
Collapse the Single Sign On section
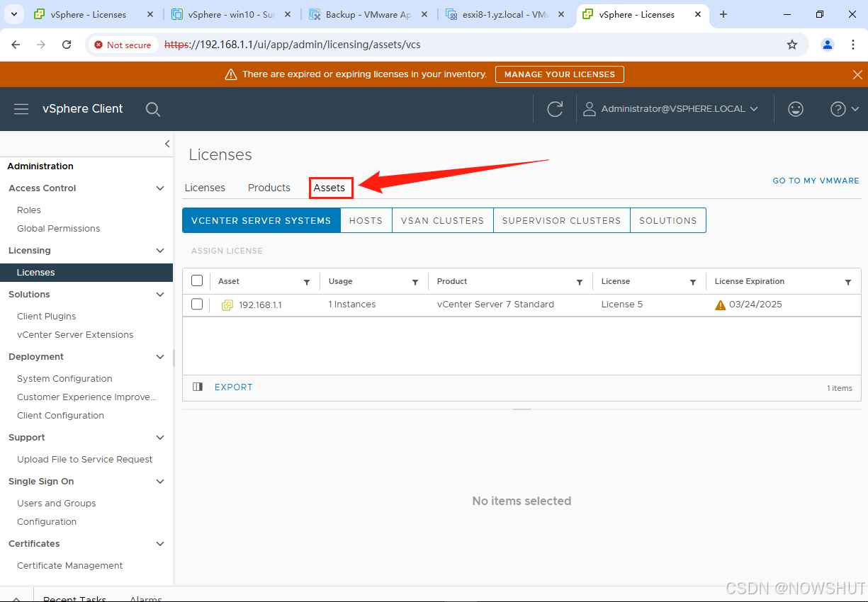[x=160, y=482]
